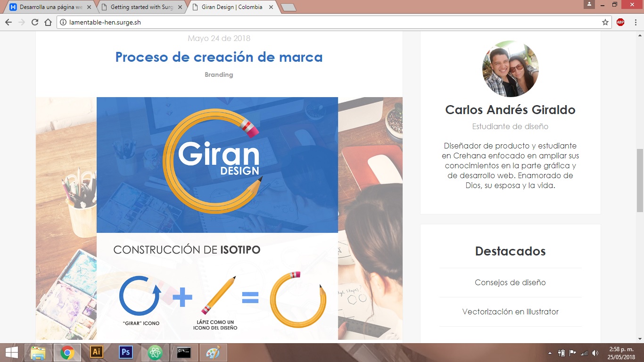Open the command prompt taskbar icon
Screen dimensions: 644x362
point(184,353)
